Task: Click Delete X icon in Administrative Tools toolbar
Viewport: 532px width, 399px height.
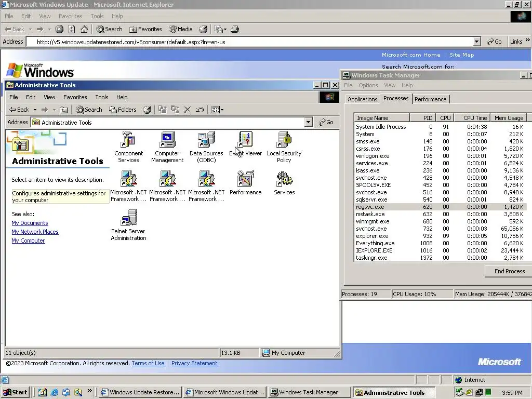Action: click(187, 110)
